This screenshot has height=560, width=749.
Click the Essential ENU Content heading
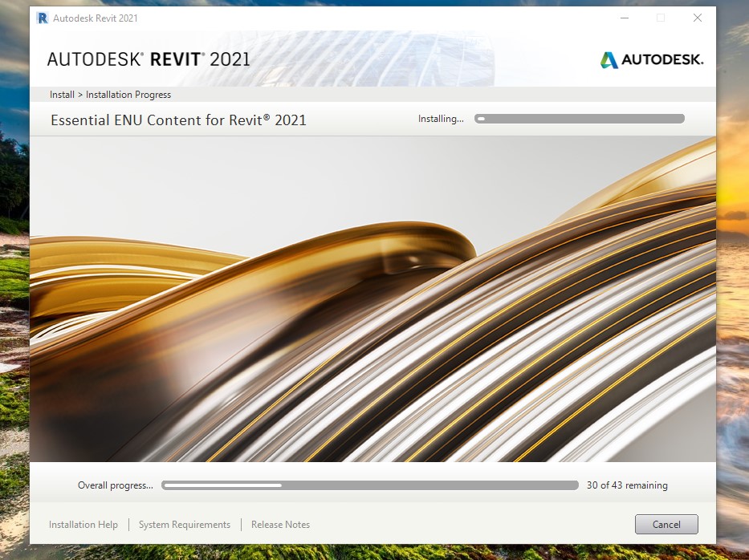tap(178, 120)
